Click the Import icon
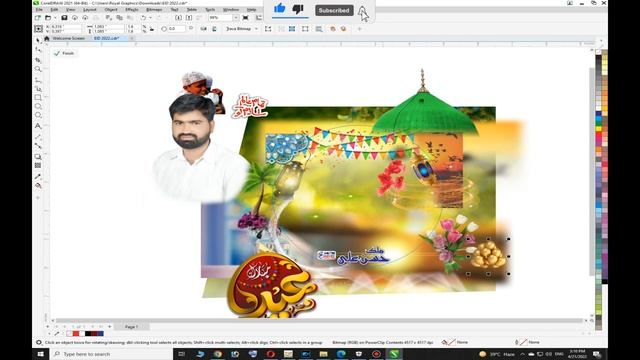 178,18
